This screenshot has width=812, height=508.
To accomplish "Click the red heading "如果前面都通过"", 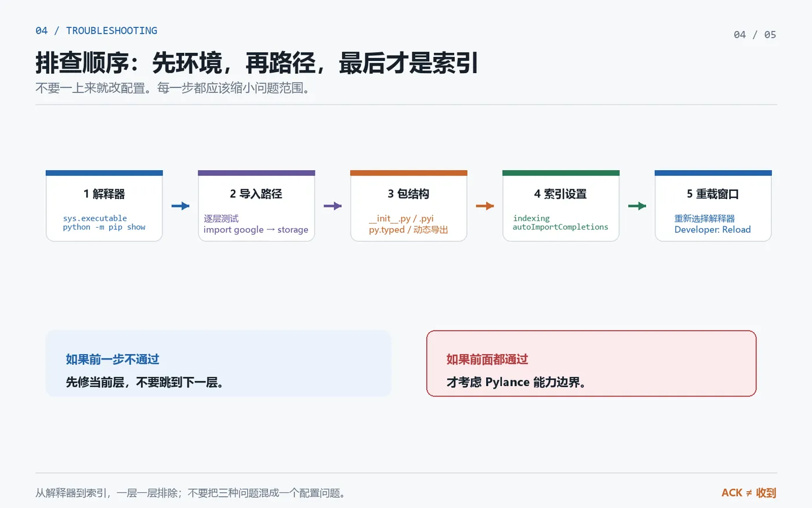I will click(487, 359).
